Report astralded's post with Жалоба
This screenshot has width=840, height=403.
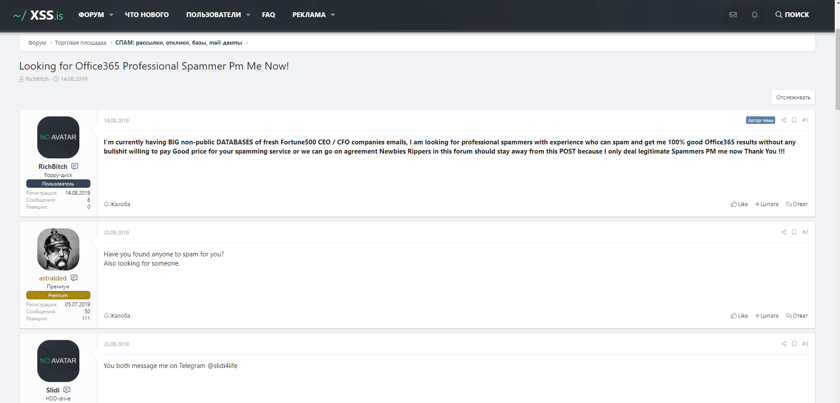(x=117, y=316)
